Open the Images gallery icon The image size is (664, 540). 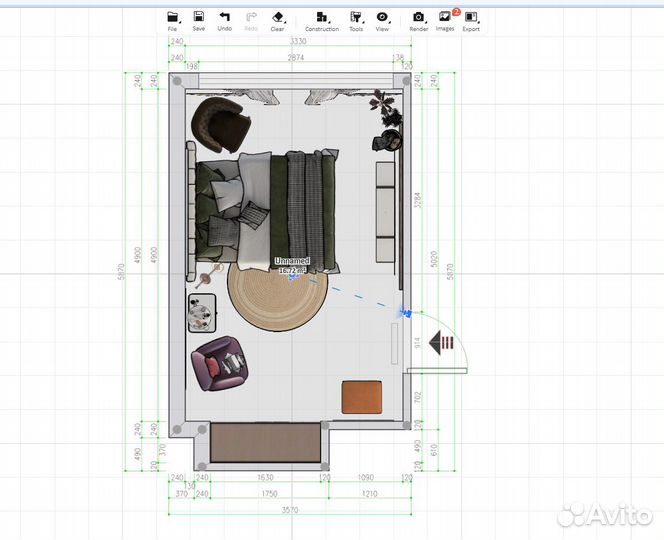pos(445,17)
